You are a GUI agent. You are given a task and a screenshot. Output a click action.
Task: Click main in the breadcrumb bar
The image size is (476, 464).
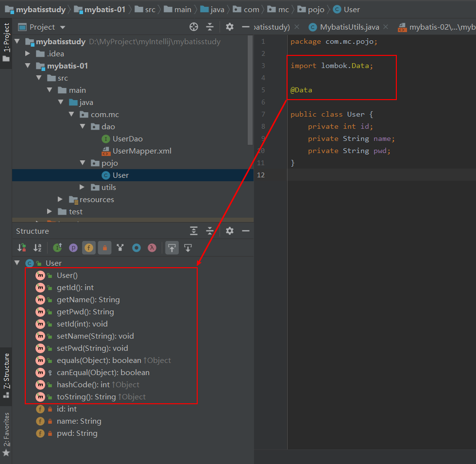click(x=178, y=10)
